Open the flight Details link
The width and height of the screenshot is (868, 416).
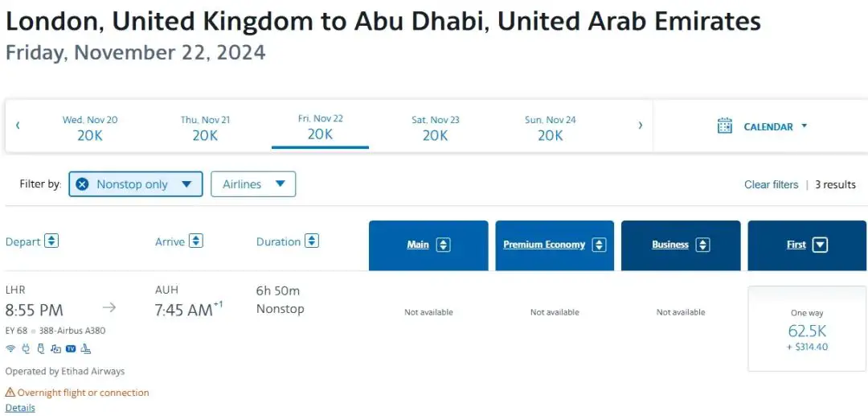click(20, 408)
